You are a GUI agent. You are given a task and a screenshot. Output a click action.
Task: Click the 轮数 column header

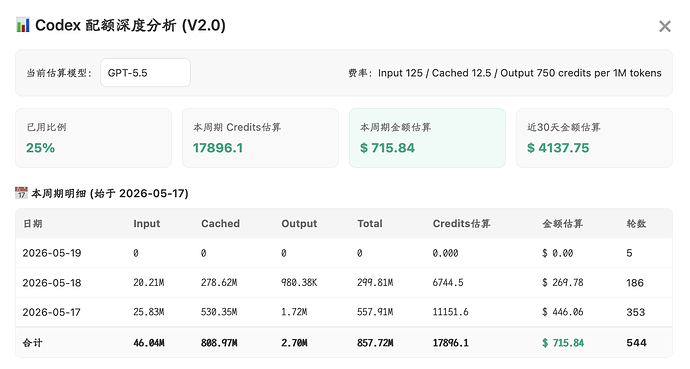pyautogui.click(x=636, y=223)
